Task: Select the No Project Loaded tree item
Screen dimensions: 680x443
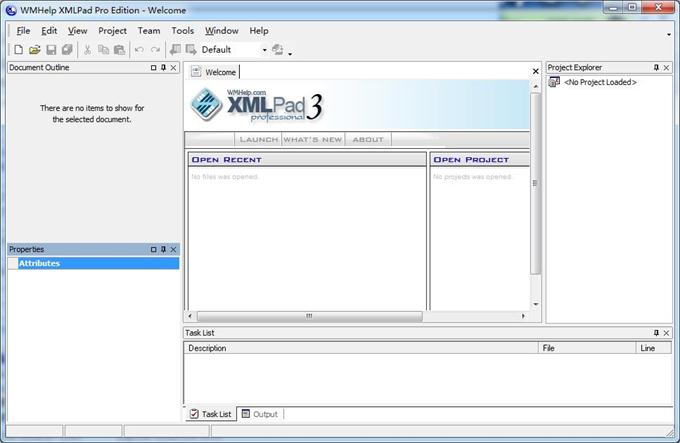Action: tap(599, 82)
